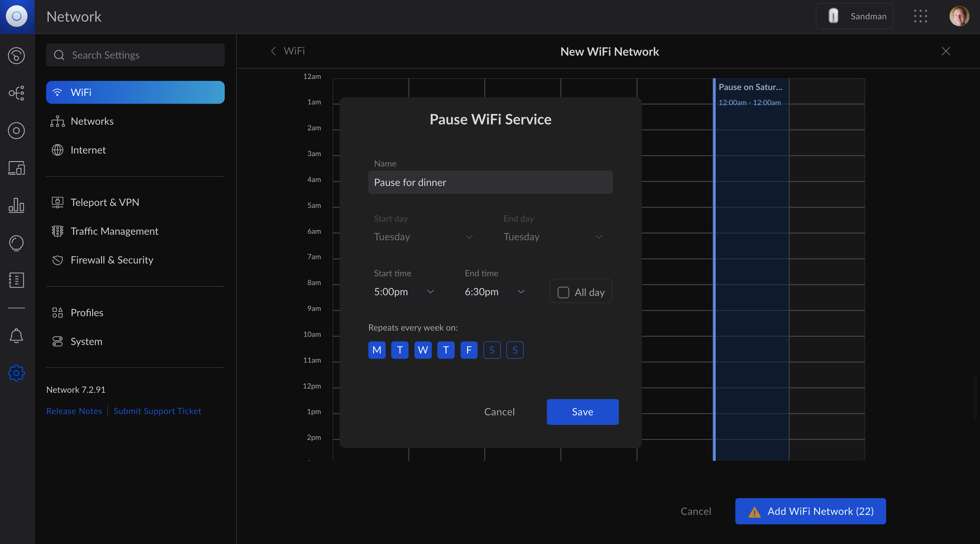The image size is (980, 544).
Task: Open Traffic Management settings section
Action: click(114, 231)
